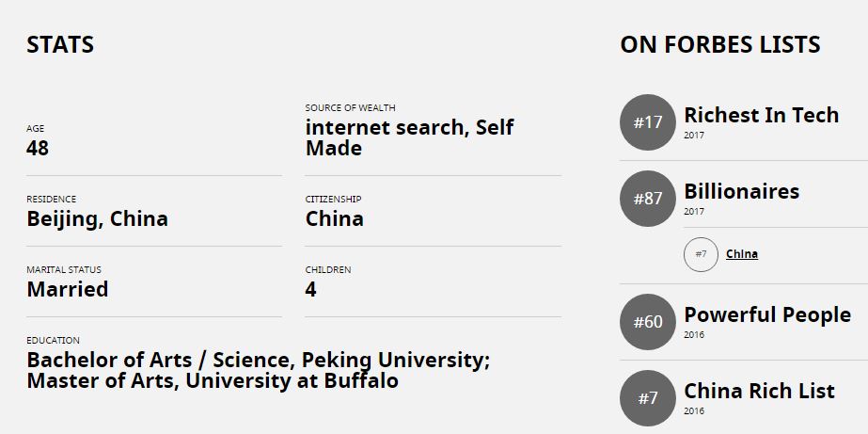This screenshot has height=434, width=868.
Task: Click the children count 4
Action: (310, 289)
